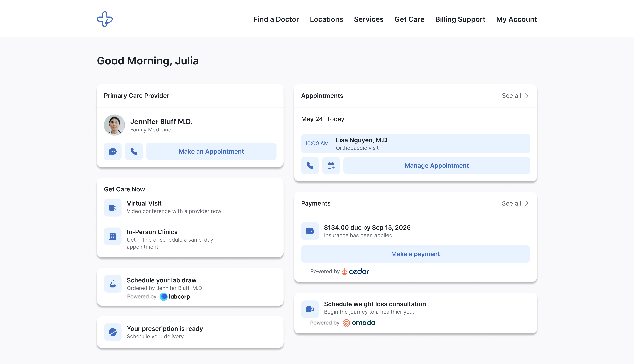Viewport: 634px width, 364px height.
Task: Click the chat bubble icon for Jennifer Bluff
Action: click(x=113, y=151)
